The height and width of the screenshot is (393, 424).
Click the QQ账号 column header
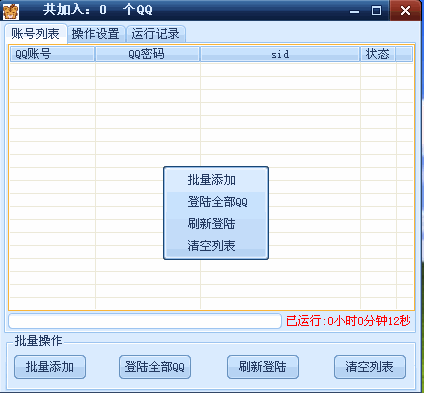tap(52, 54)
